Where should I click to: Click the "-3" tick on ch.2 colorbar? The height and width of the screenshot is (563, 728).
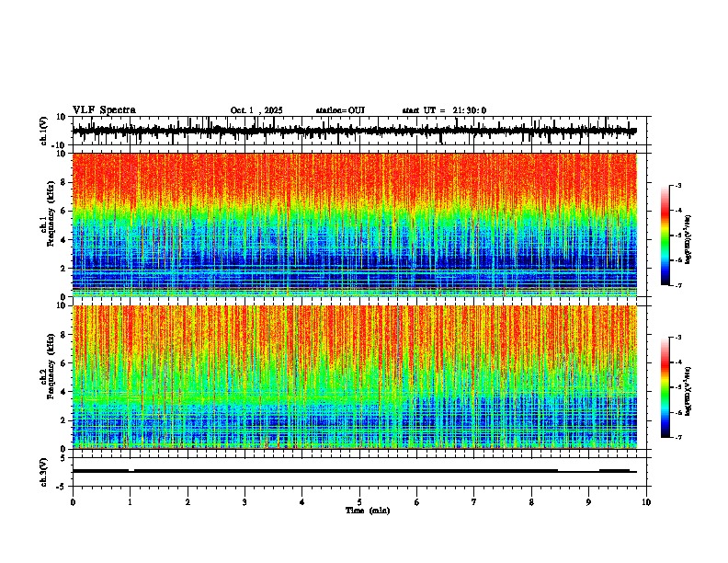pyautogui.click(x=678, y=338)
